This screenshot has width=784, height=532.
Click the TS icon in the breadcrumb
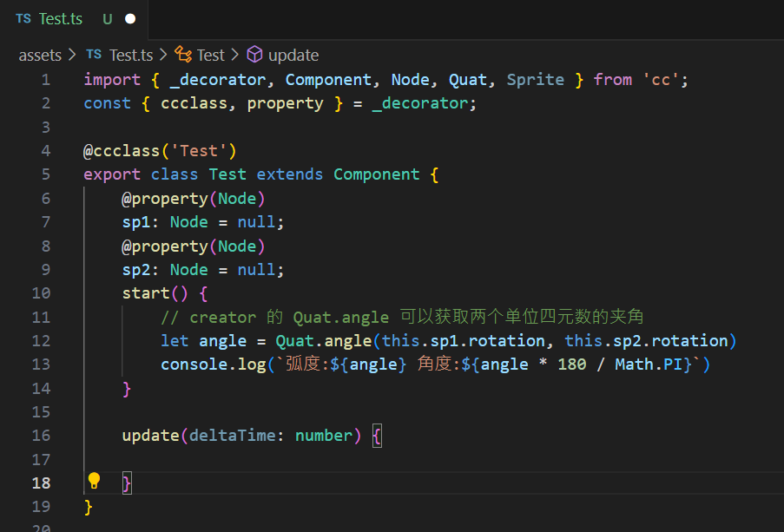[94, 55]
